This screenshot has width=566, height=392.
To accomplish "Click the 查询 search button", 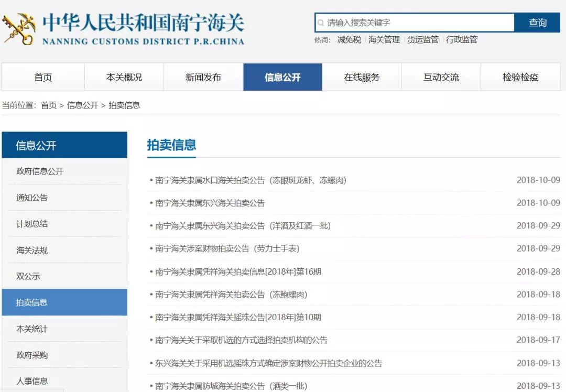I will coord(537,23).
